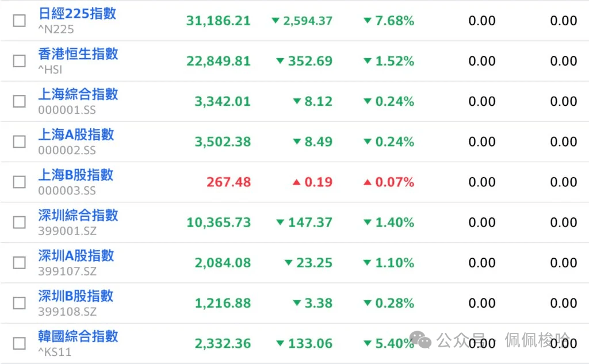
Task: Tick the 香港恒生指數 checkbox
Action: (19, 61)
